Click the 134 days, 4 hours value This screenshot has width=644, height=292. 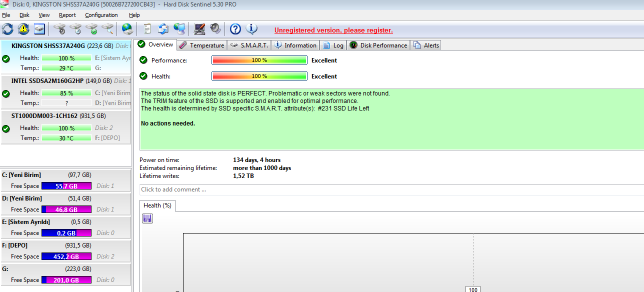pos(257,160)
